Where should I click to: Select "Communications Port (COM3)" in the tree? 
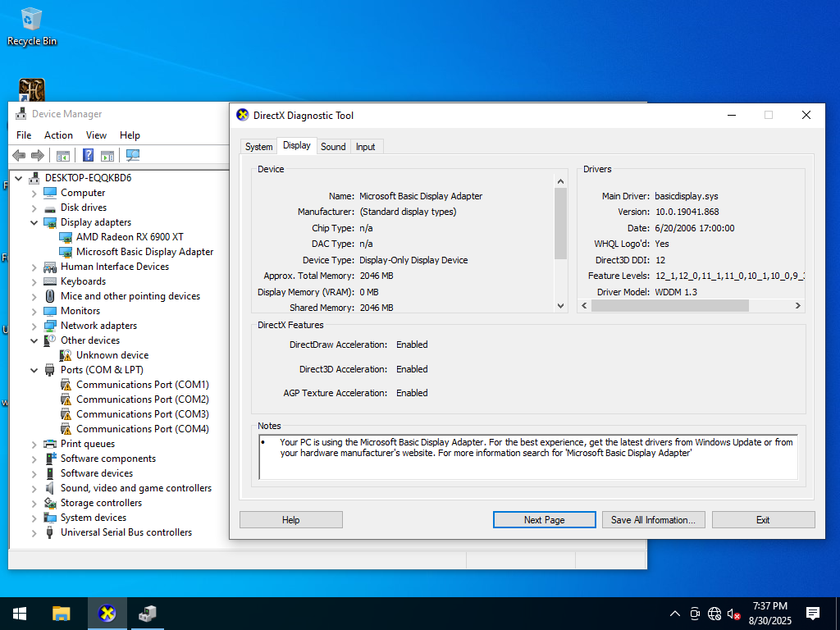(x=143, y=414)
